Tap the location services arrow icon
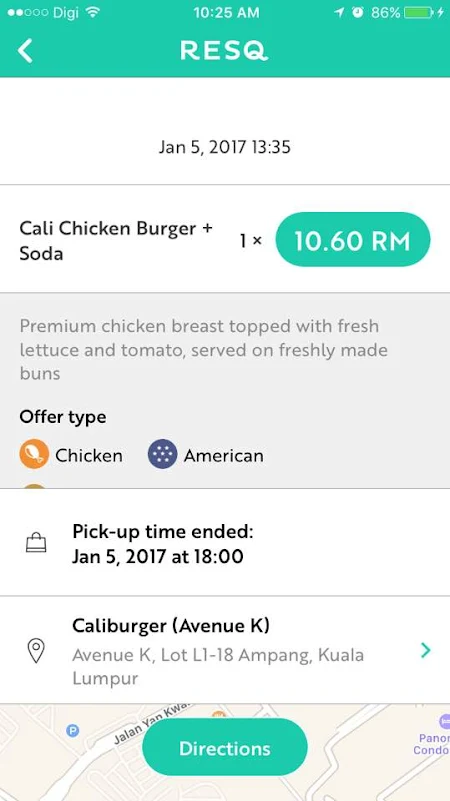This screenshot has width=450, height=801. point(339,13)
